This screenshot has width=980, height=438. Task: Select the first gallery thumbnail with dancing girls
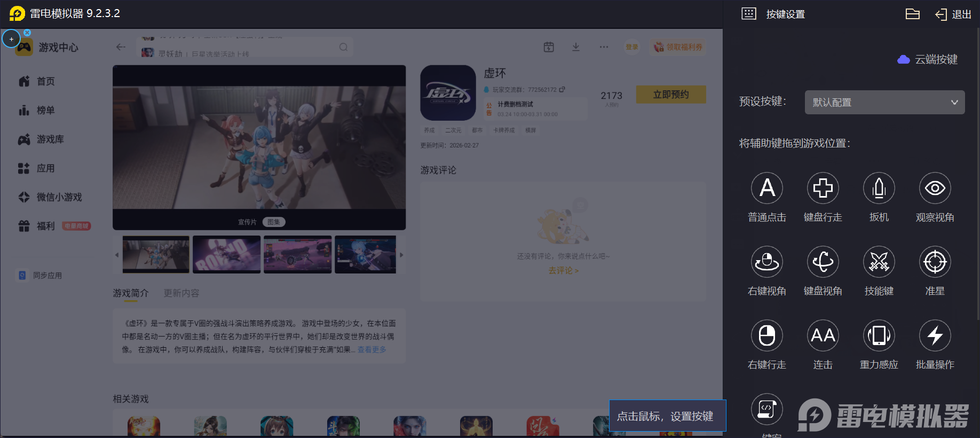point(156,255)
